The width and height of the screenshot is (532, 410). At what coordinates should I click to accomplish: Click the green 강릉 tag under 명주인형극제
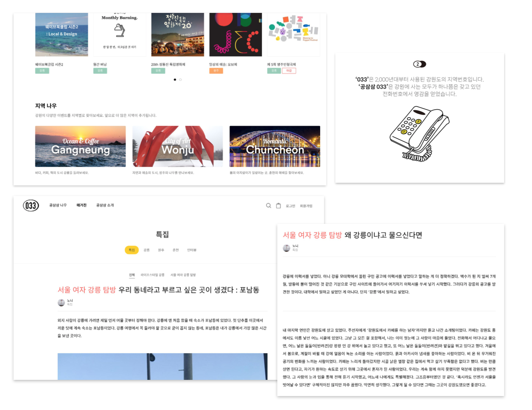(x=274, y=71)
